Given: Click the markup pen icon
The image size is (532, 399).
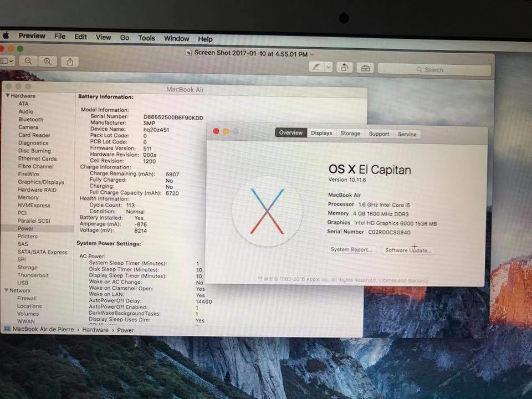Looking at the screenshot, I should point(316,67).
